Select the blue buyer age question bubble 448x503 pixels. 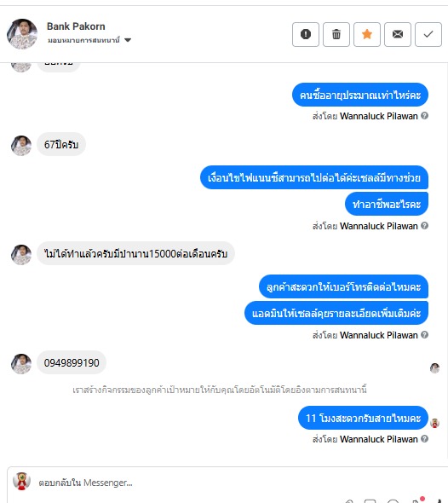[x=360, y=95]
